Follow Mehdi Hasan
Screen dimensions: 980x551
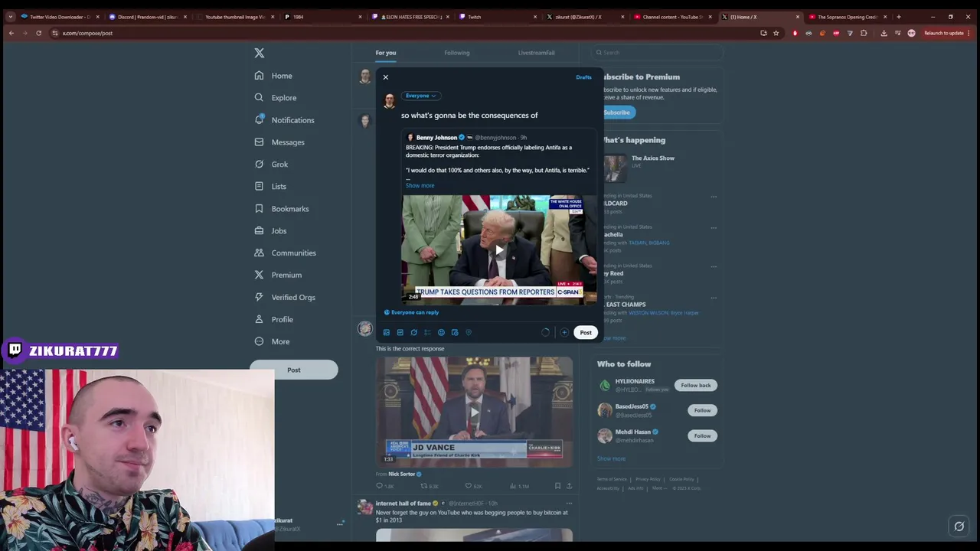[702, 436]
